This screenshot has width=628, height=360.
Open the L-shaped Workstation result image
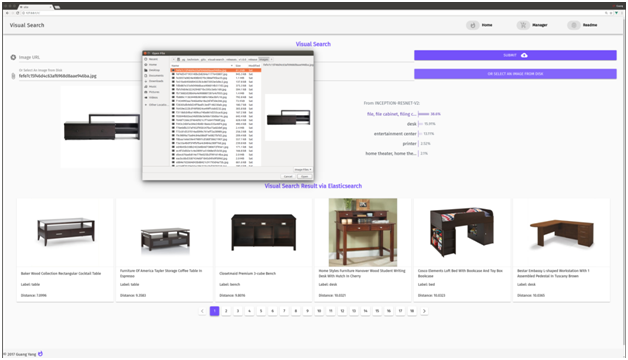click(x=562, y=233)
